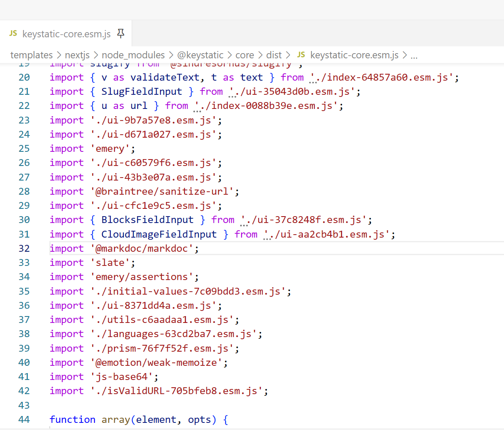This screenshot has width=504, height=431.
Task: Click the 'nextjs' breadcrumb item
Action: click(77, 55)
